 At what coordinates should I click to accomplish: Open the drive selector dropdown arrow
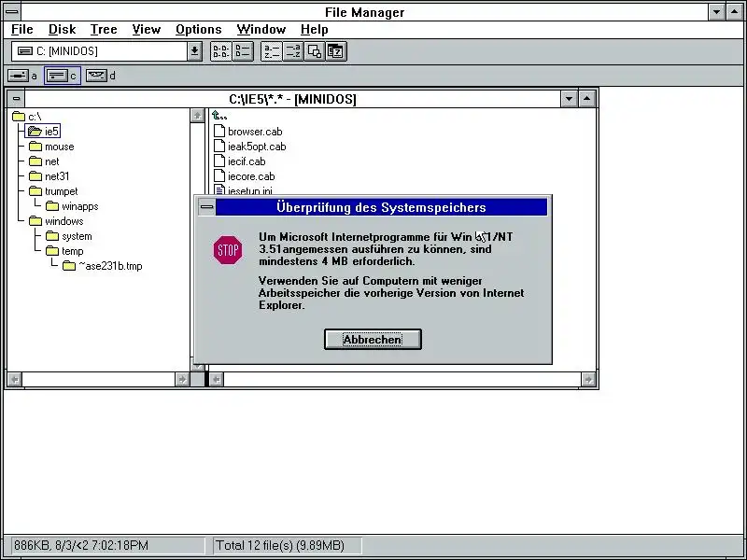click(194, 51)
